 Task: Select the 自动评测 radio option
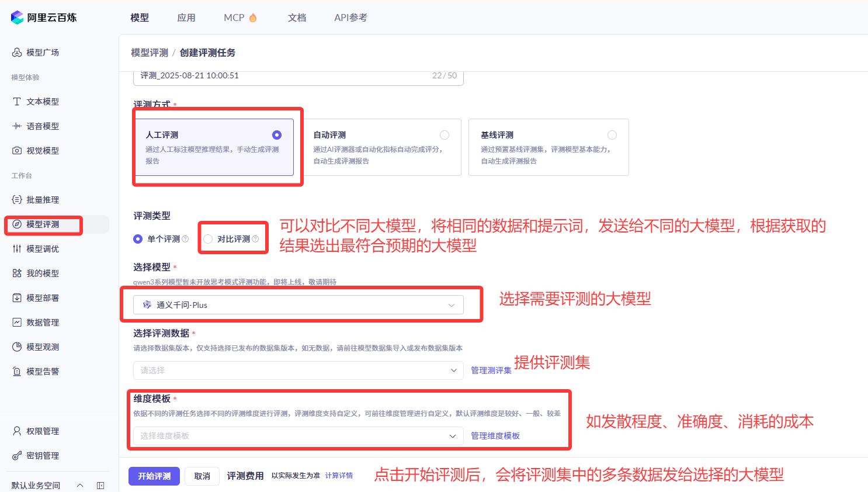click(445, 135)
